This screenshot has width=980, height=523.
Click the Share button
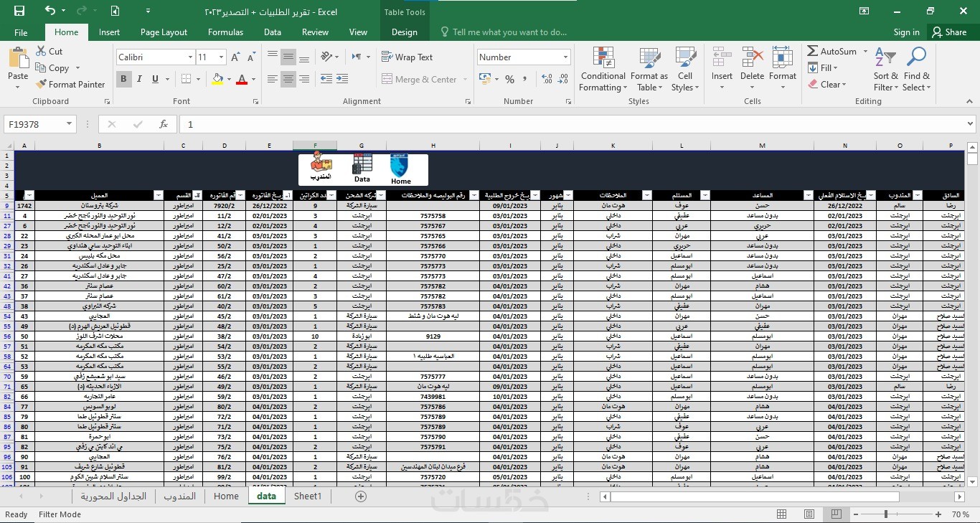pyautogui.click(x=949, y=32)
